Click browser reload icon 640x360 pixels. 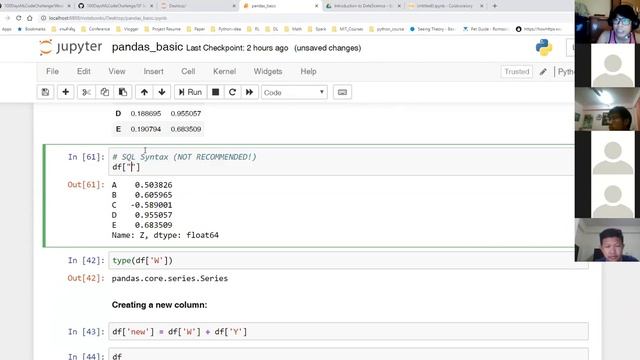[18, 18]
